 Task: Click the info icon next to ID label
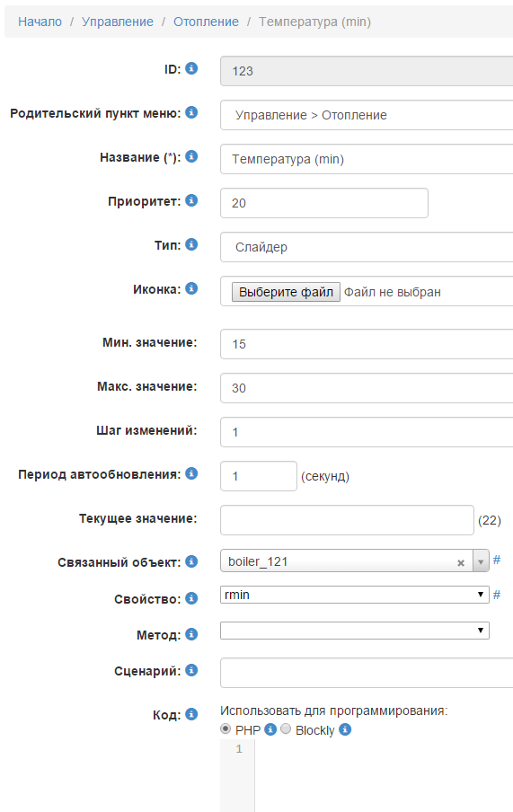point(191,68)
